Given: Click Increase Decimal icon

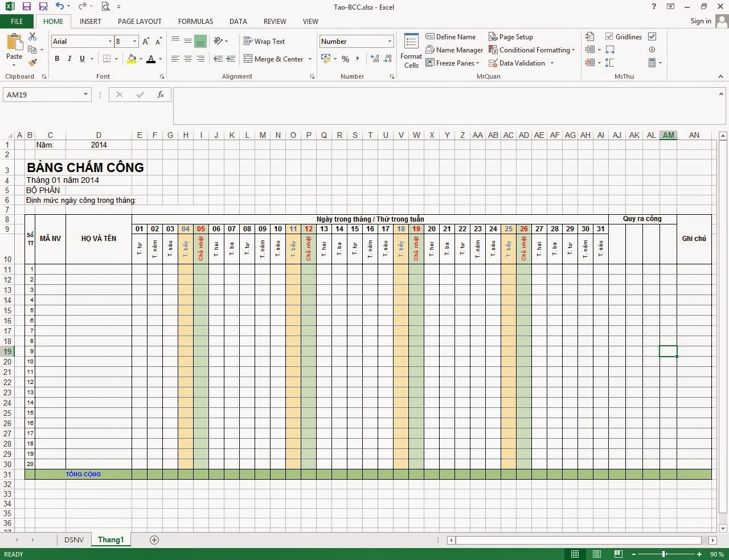Looking at the screenshot, I should coord(375,59).
